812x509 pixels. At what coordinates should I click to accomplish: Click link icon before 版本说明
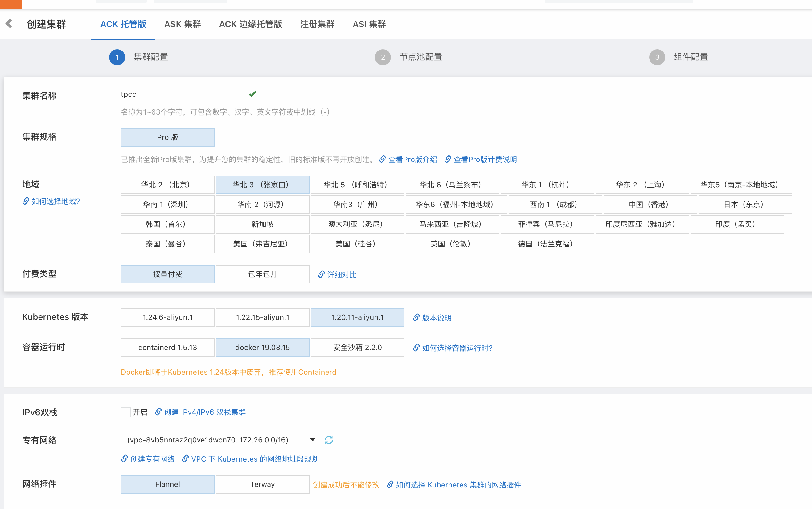[x=416, y=317]
